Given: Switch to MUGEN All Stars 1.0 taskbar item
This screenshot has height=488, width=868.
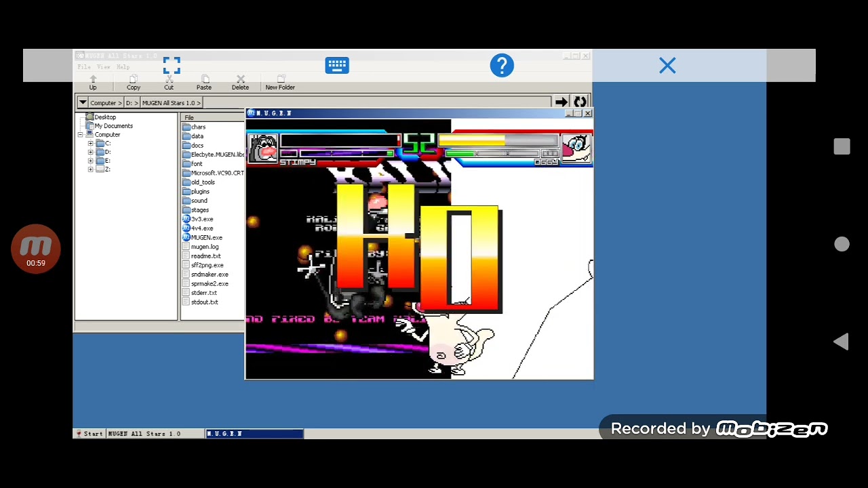Looking at the screenshot, I should [156, 434].
